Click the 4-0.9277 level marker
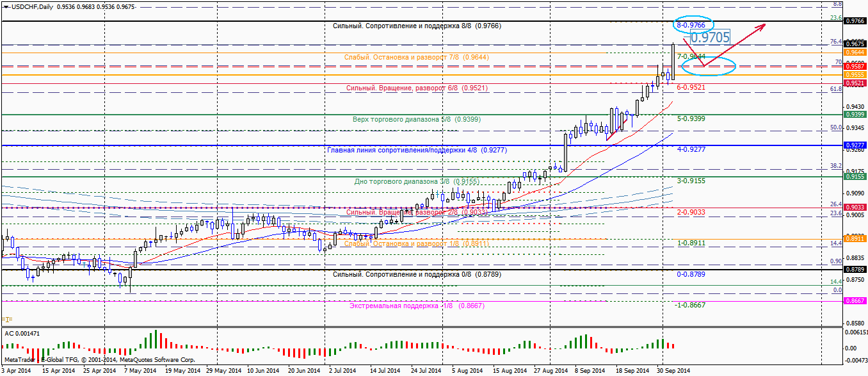The image size is (868, 376). tap(691, 149)
